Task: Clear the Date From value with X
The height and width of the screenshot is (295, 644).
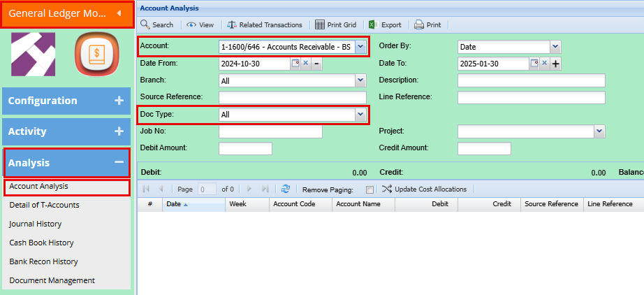Action: coord(305,64)
